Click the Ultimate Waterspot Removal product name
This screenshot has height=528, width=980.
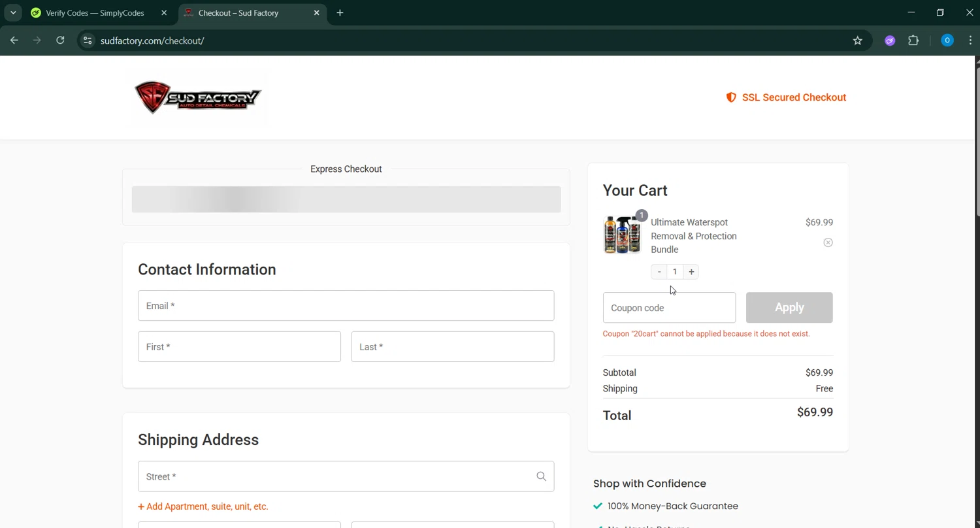[694, 236]
